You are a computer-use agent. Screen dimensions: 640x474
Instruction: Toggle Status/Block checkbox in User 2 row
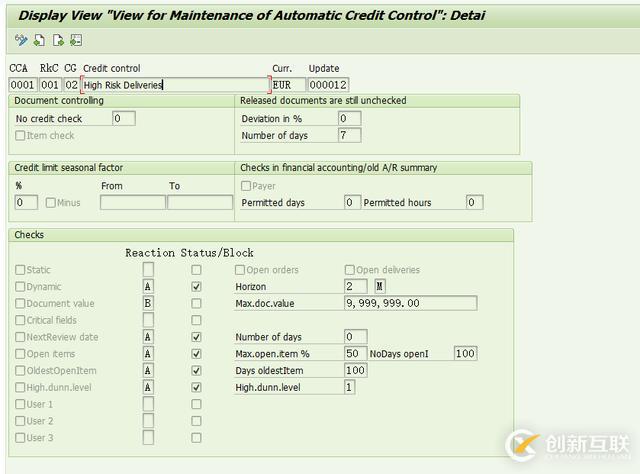(196, 421)
